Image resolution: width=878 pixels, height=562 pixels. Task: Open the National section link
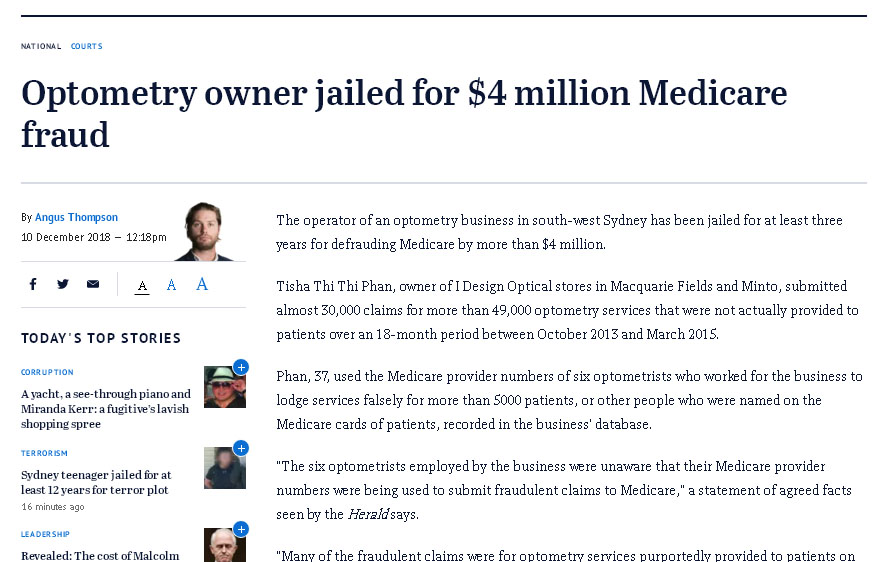41,46
